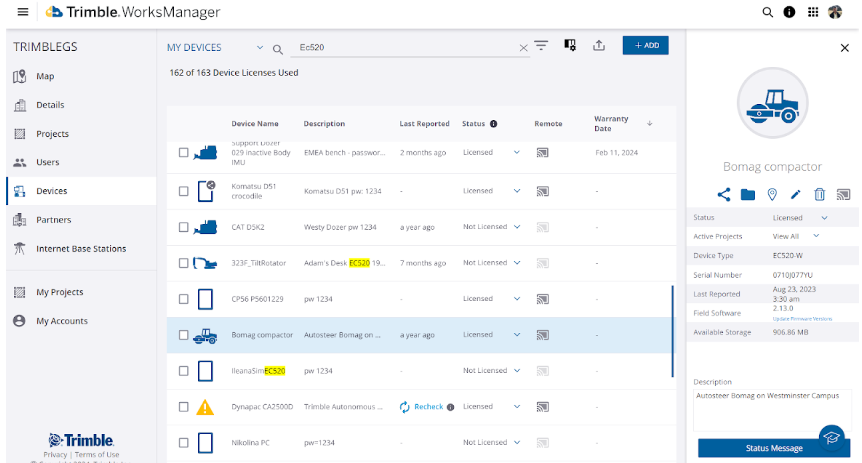This screenshot has height=463, width=862.
Task: Open the filter icon beside the search box
Action: click(541, 46)
